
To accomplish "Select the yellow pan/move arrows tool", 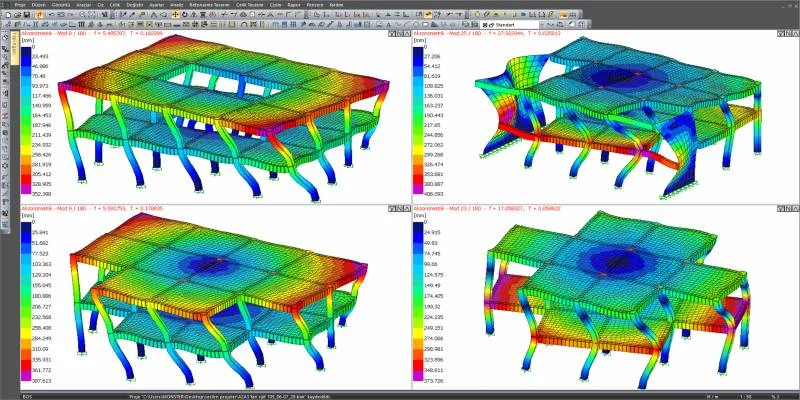I will coord(175,15).
